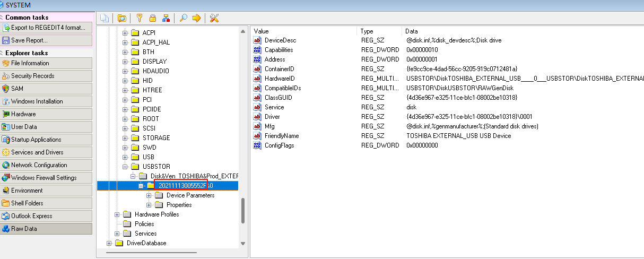The image size is (644, 259).
Task: Click Export to REGEDIT4 format button
Action: 47,28
